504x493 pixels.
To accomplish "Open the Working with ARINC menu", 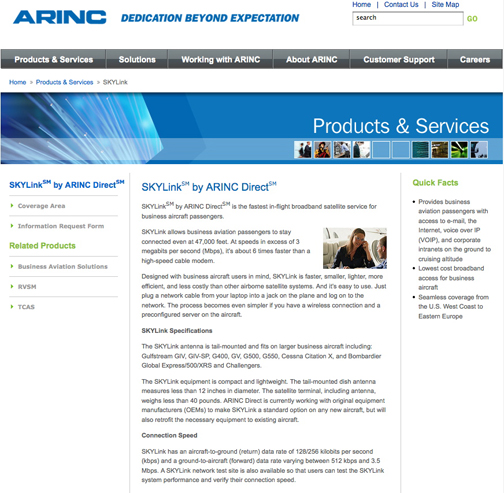I will tap(220, 59).
